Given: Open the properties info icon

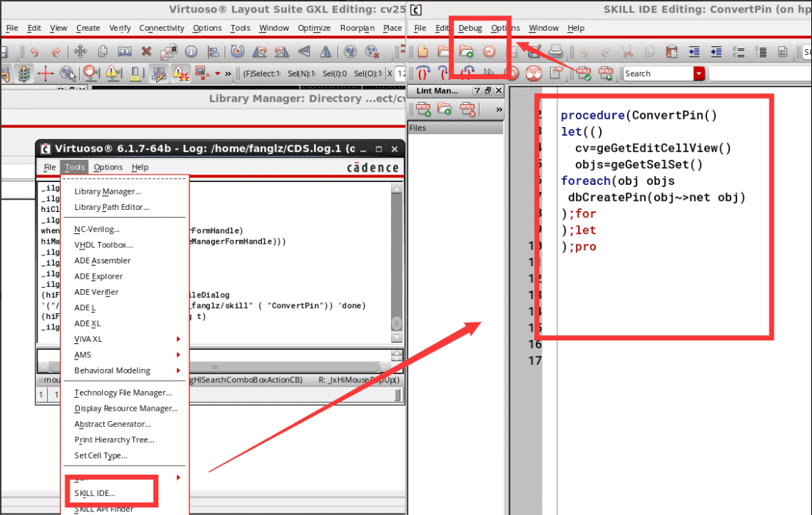Looking at the screenshot, I should [191, 51].
